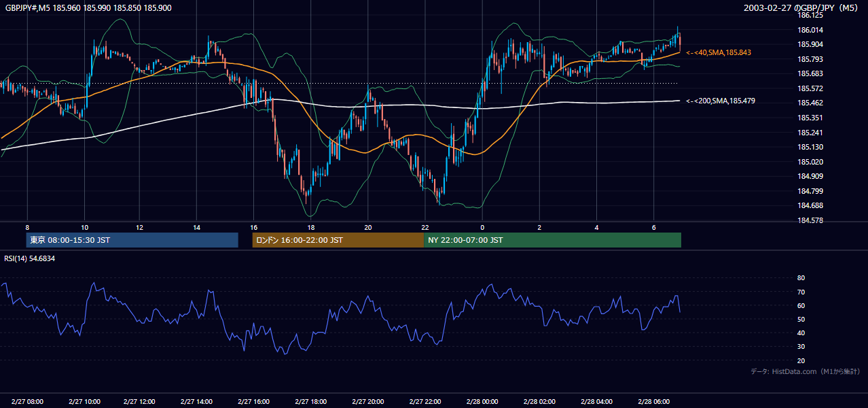Click the 2/28 00:00 time label
This screenshot has width=868, height=408.
point(482,402)
